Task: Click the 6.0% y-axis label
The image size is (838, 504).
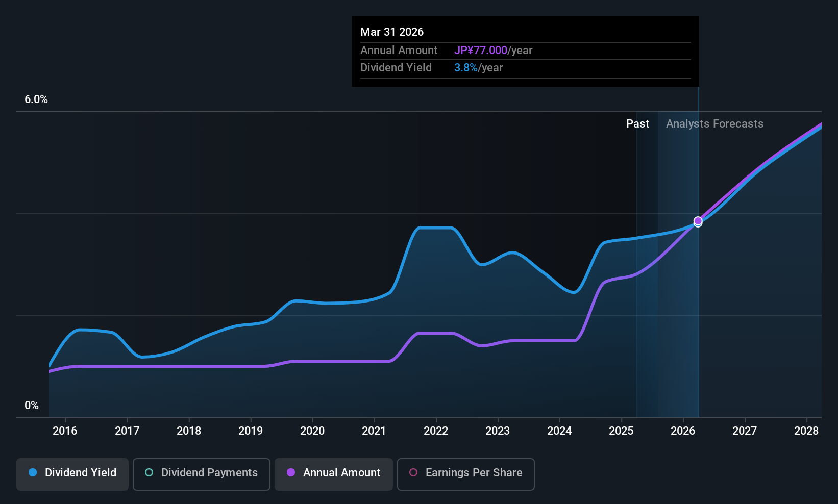Action: tap(36, 99)
